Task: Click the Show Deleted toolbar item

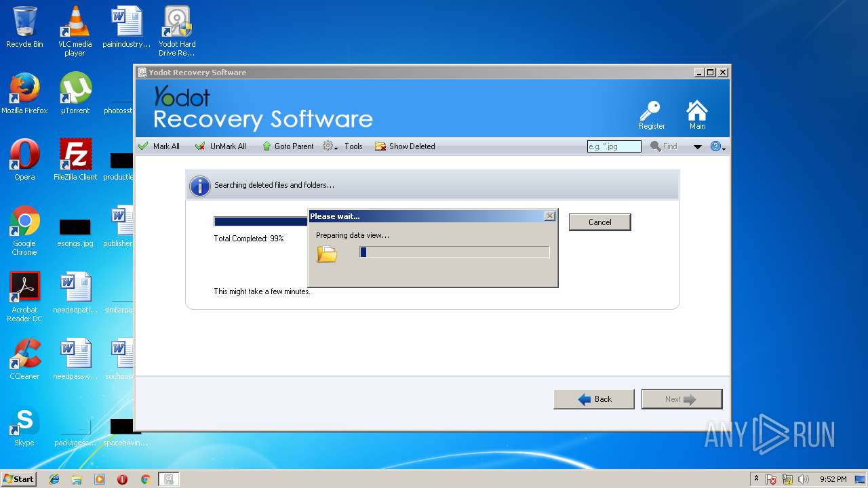Action: tap(405, 146)
